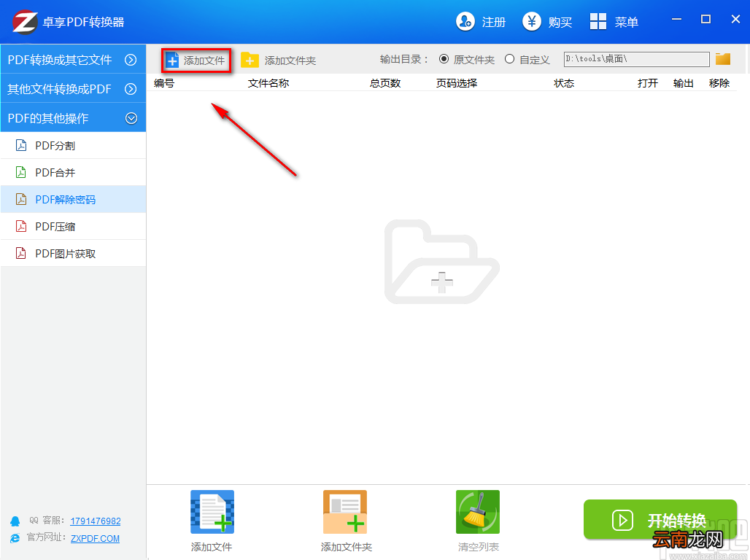Image resolution: width=750 pixels, height=560 pixels.
Task: Click the large bottom 添加文件 document icon
Action: click(x=212, y=512)
